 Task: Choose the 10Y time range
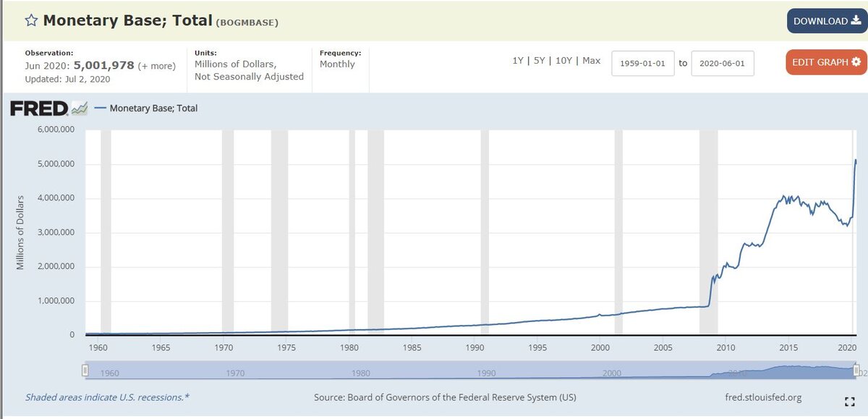(x=563, y=61)
